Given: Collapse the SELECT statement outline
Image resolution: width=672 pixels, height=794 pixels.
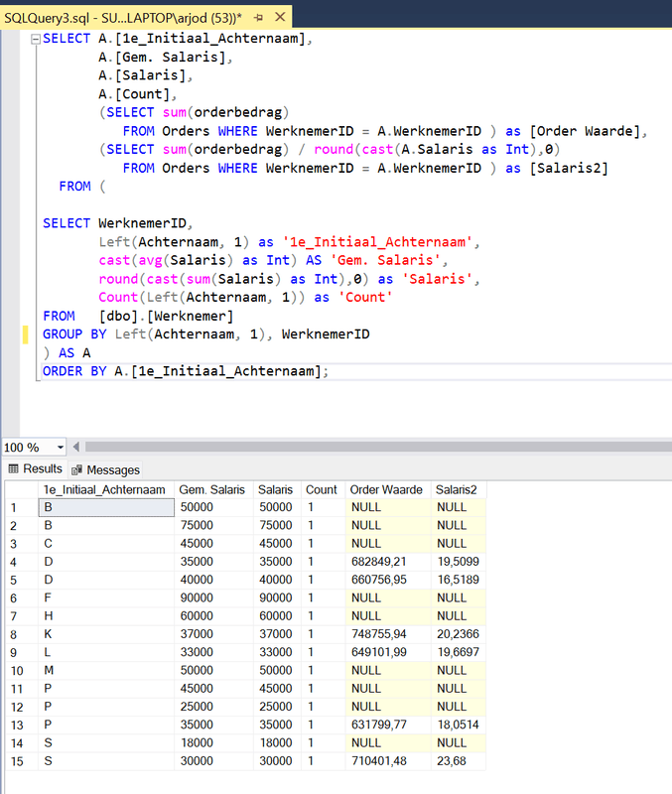Looking at the screenshot, I should click(x=36, y=39).
